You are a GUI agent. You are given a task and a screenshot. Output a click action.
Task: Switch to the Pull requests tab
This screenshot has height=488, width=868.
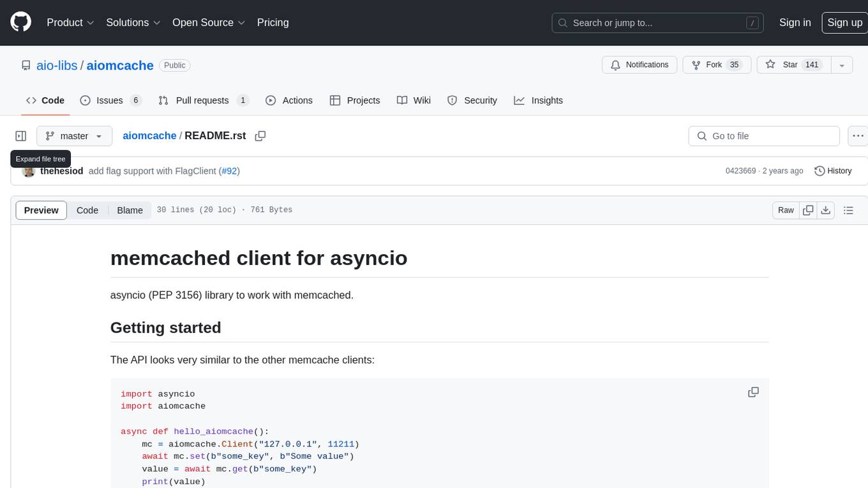(203, 100)
